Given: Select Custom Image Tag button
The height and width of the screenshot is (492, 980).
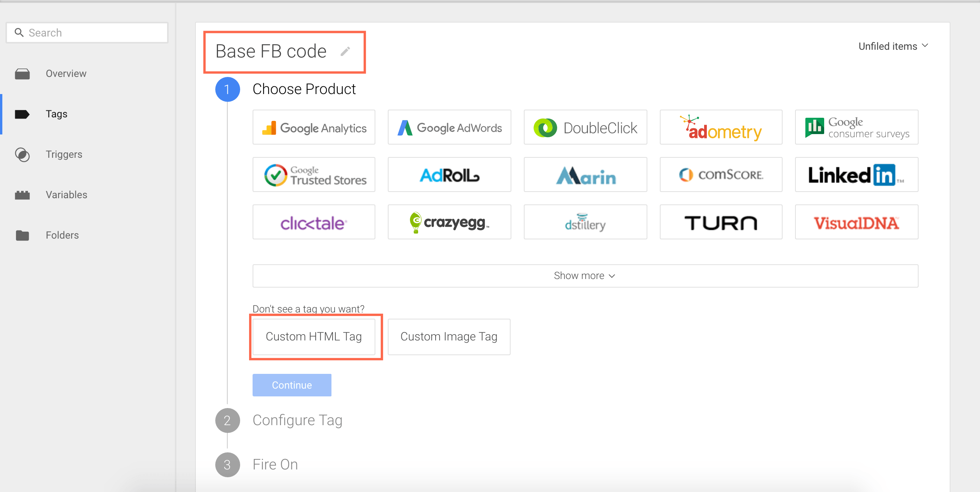Looking at the screenshot, I should pos(449,337).
